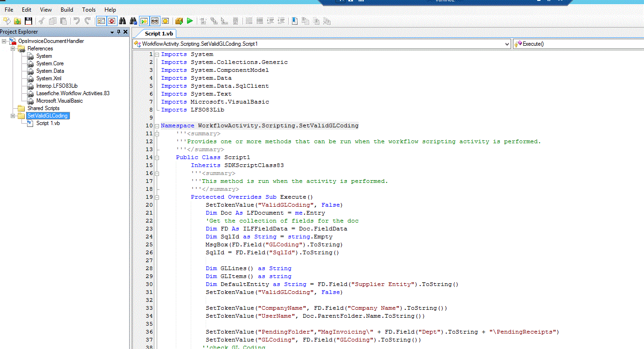Click the outdent lines toolbar icon
This screenshot has height=349, width=644.
[281, 21]
